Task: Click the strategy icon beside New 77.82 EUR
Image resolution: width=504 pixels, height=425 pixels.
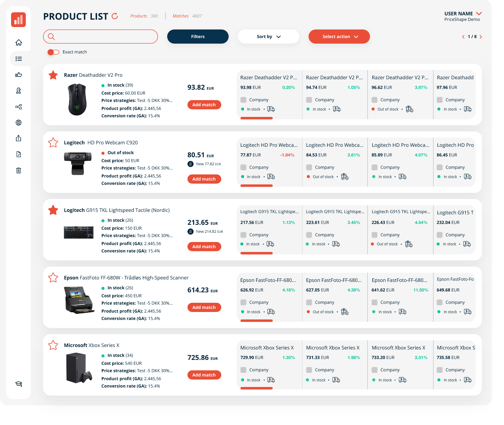Action: point(191,164)
